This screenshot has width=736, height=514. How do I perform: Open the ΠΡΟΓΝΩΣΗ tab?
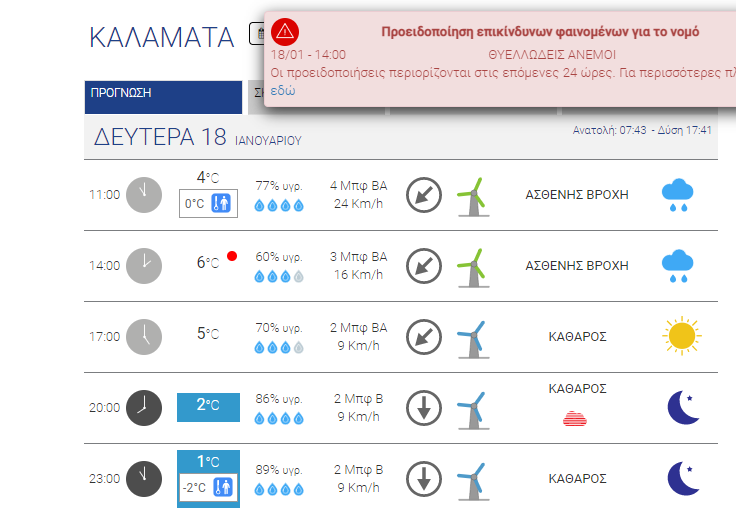click(163, 97)
